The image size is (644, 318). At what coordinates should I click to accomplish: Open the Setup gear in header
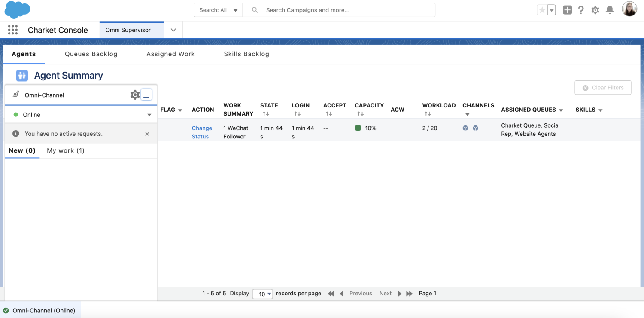[595, 10]
